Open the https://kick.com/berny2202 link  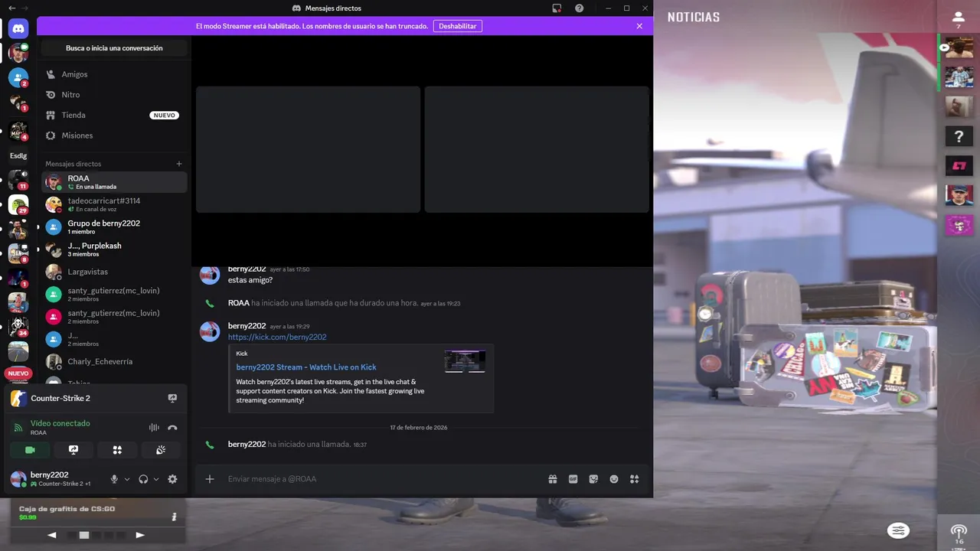(x=277, y=337)
